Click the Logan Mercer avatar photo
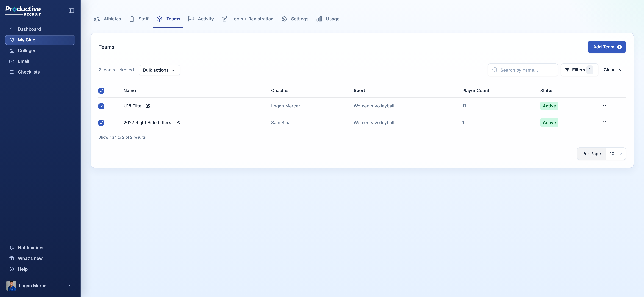The image size is (644, 297). coord(11,286)
